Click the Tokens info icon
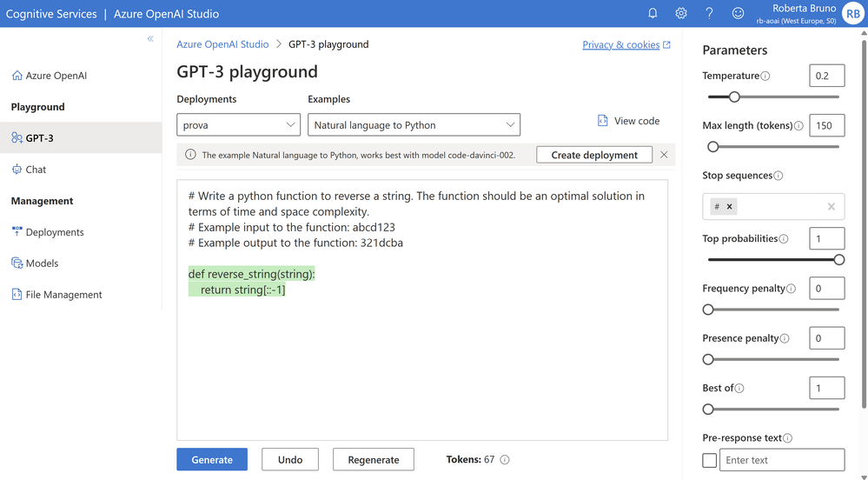Screen dimensions: 868x480 [x=505, y=459]
